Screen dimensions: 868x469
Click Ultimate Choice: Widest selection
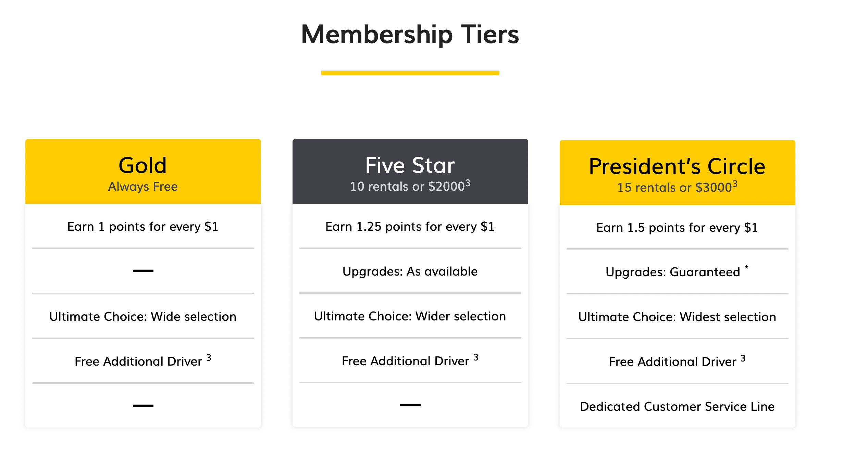(677, 317)
